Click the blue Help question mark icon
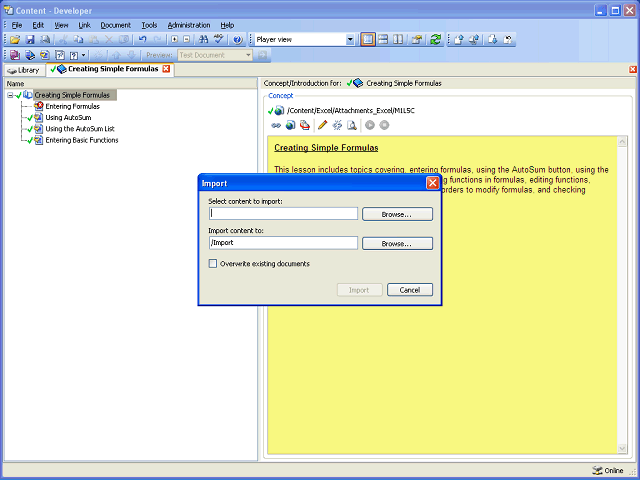The width and height of the screenshot is (640, 480). coord(238,40)
